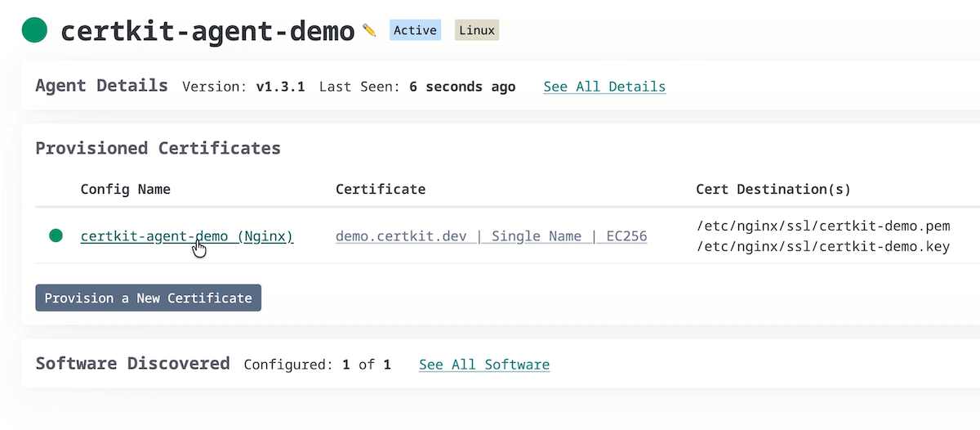Click the Certificate column header
Image resolution: width=980 pixels, height=430 pixels.
tap(381, 190)
